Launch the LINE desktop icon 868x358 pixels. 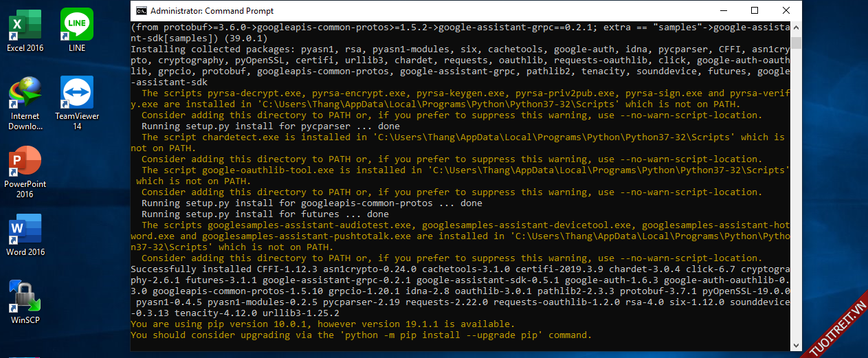[77, 26]
